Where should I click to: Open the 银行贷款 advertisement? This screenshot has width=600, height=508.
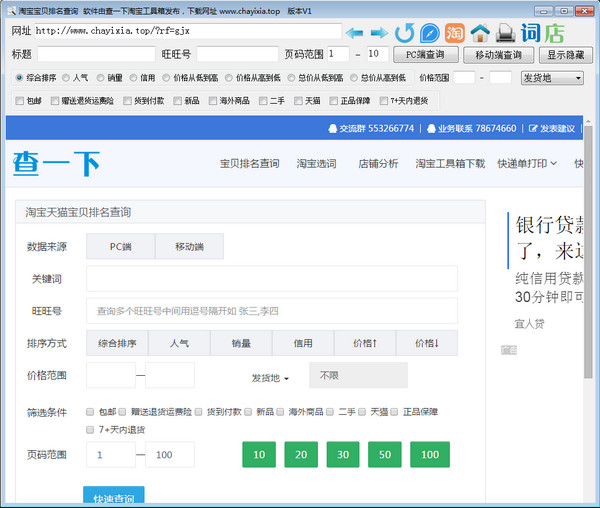[x=548, y=238]
